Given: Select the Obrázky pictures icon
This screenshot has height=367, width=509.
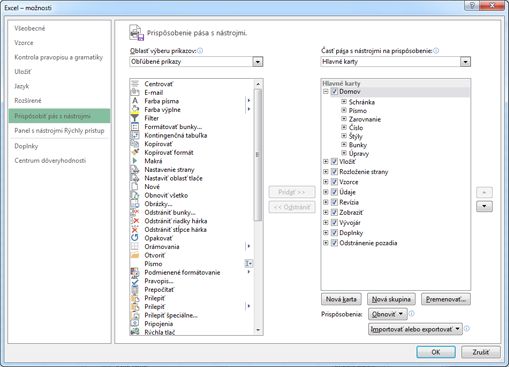Looking at the screenshot, I should pyautogui.click(x=135, y=204).
